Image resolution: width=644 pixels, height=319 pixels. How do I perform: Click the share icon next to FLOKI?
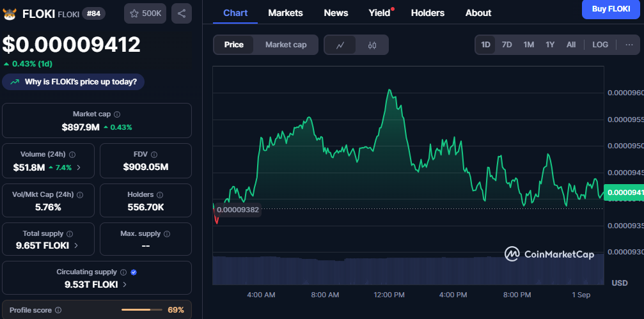click(182, 13)
